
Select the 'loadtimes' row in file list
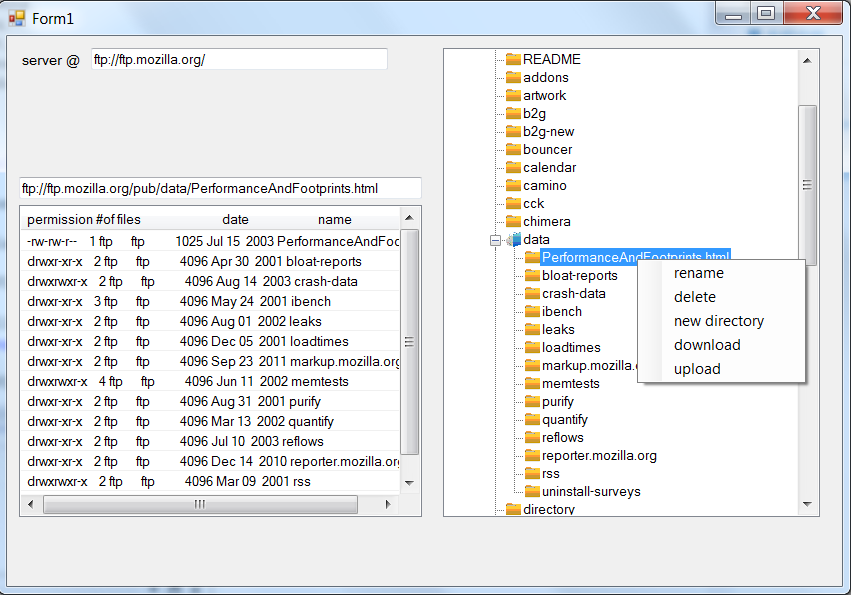211,341
